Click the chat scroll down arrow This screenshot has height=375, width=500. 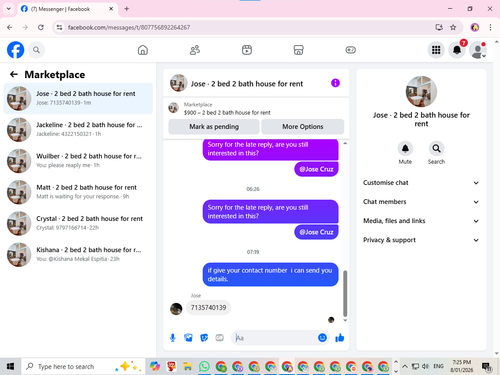(x=345, y=320)
